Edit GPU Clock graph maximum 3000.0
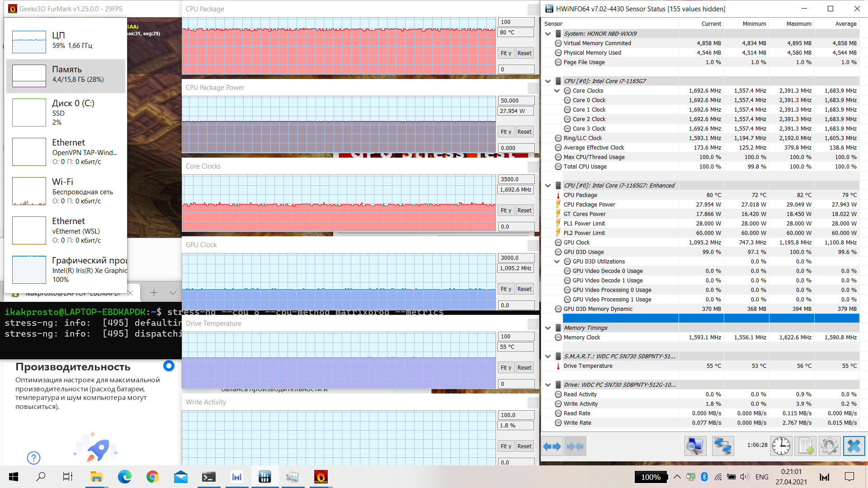The width and height of the screenshot is (868, 488). click(516, 258)
